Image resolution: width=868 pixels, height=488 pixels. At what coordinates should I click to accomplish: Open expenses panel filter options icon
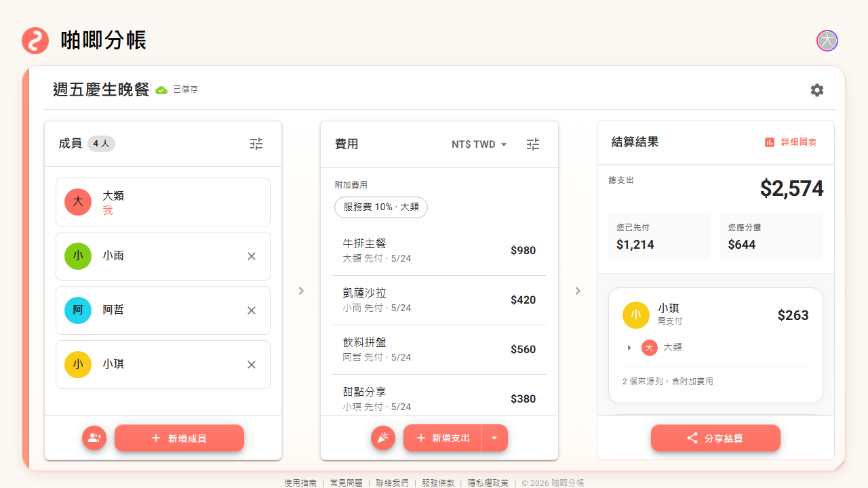pyautogui.click(x=534, y=144)
